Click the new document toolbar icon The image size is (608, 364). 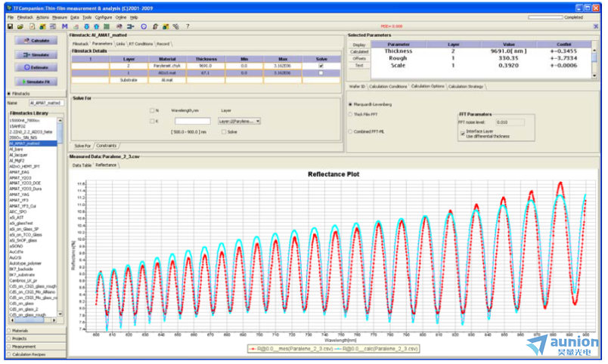[x=33, y=26]
